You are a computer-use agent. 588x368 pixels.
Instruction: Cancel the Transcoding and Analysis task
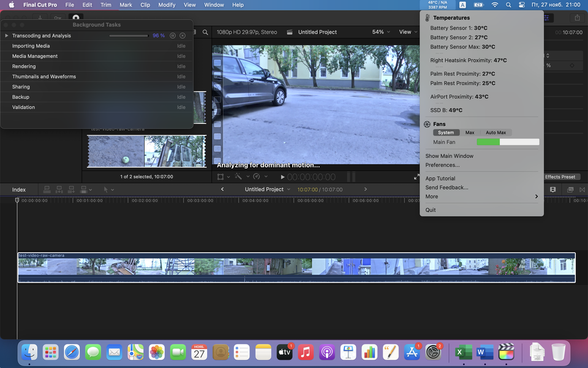point(183,36)
